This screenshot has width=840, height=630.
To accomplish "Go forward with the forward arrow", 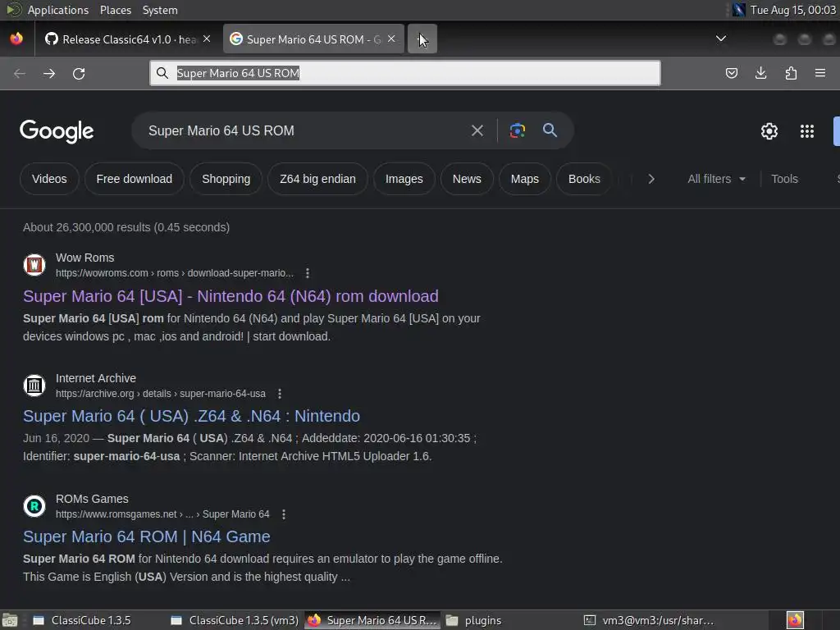I will 49,73.
